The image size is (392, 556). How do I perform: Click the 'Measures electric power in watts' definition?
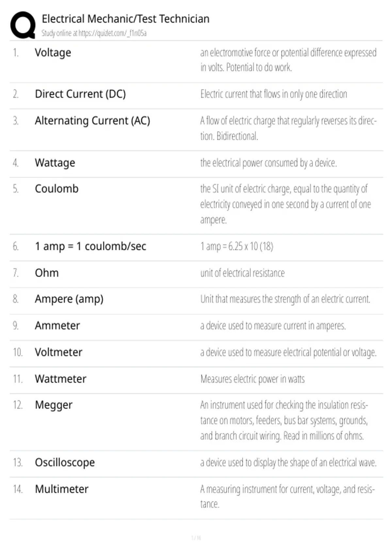[x=253, y=379]
